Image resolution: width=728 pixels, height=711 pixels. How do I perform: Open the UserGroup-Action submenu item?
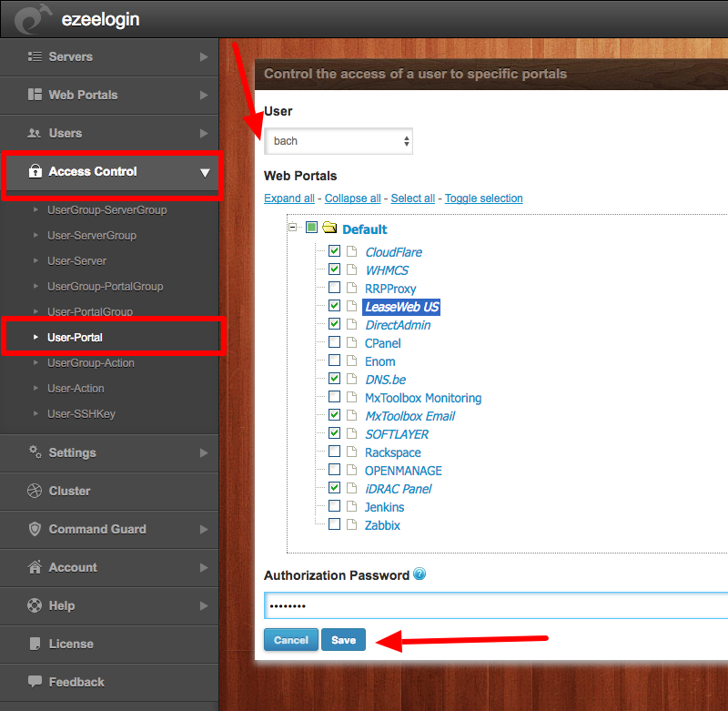click(91, 362)
